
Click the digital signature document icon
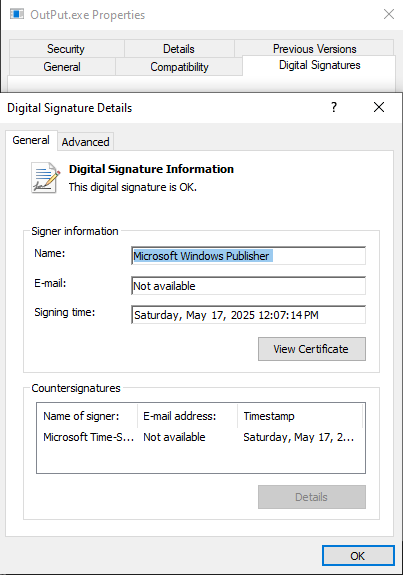(x=45, y=177)
